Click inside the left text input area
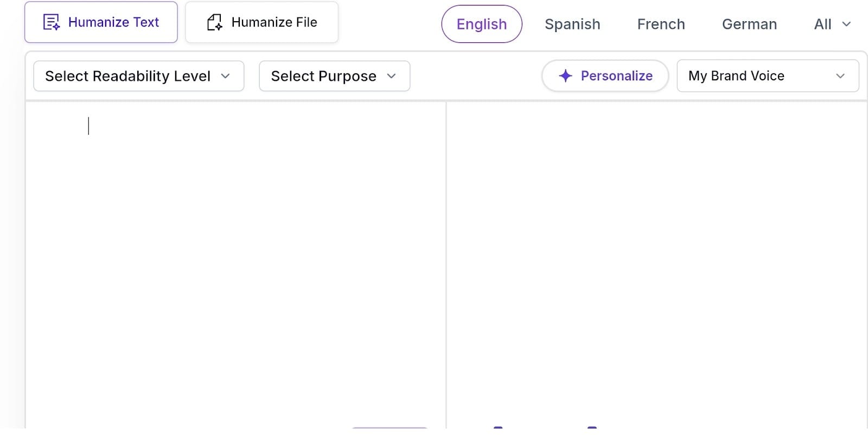 [235, 244]
